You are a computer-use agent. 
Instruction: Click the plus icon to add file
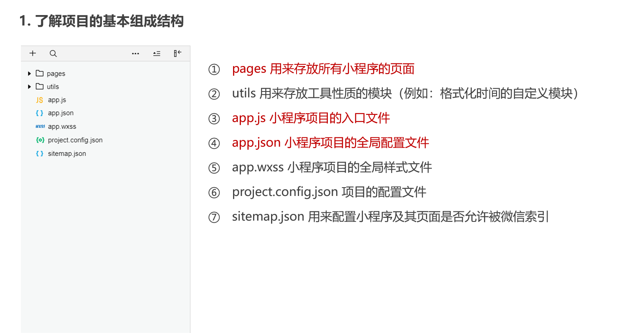pos(33,53)
